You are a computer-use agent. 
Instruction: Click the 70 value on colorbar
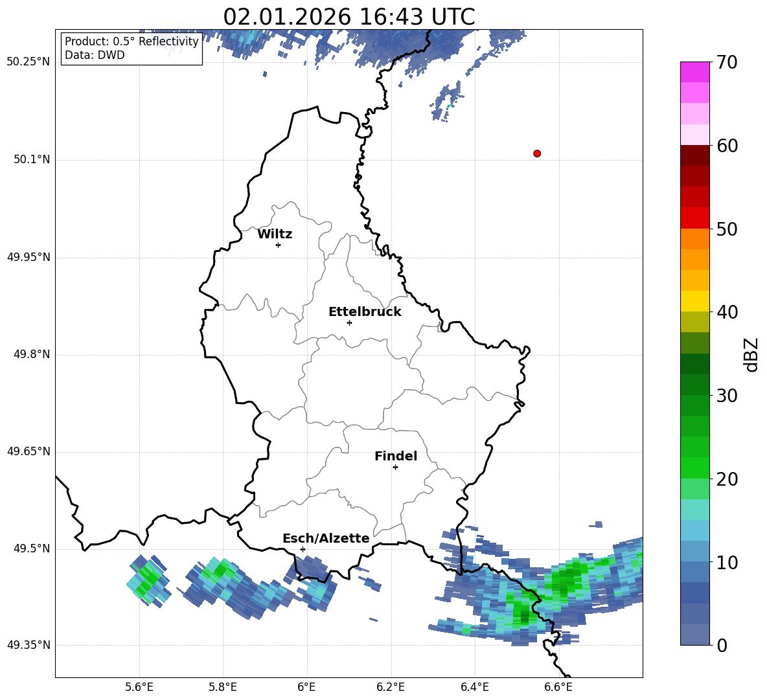click(727, 63)
